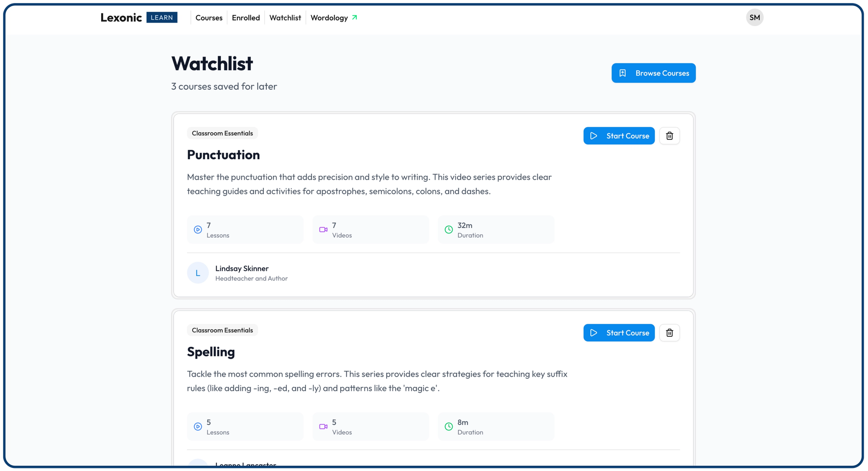Screen dimensions: 868x471
Task: Open the SM profile avatar
Action: coord(755,17)
